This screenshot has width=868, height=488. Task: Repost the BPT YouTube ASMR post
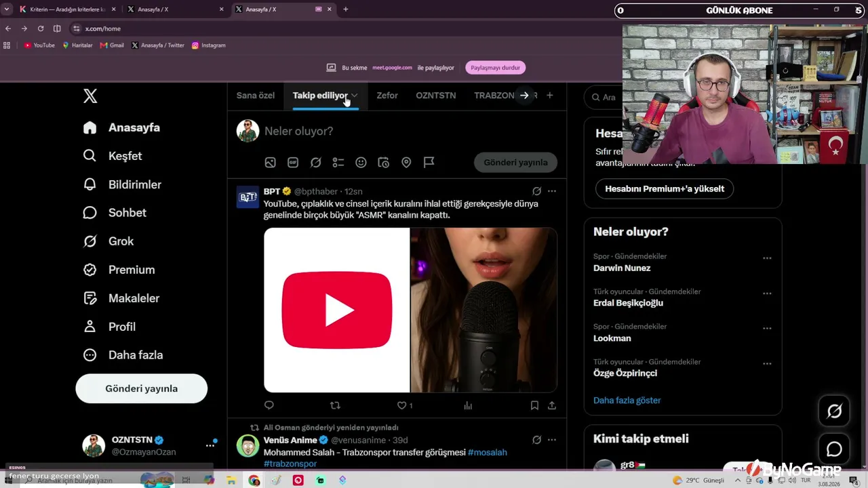point(335,405)
